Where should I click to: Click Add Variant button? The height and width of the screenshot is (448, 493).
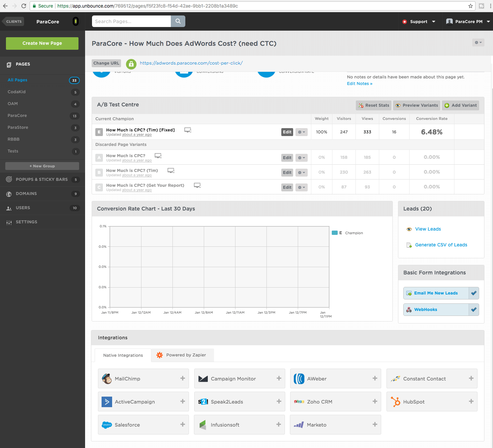tap(460, 105)
